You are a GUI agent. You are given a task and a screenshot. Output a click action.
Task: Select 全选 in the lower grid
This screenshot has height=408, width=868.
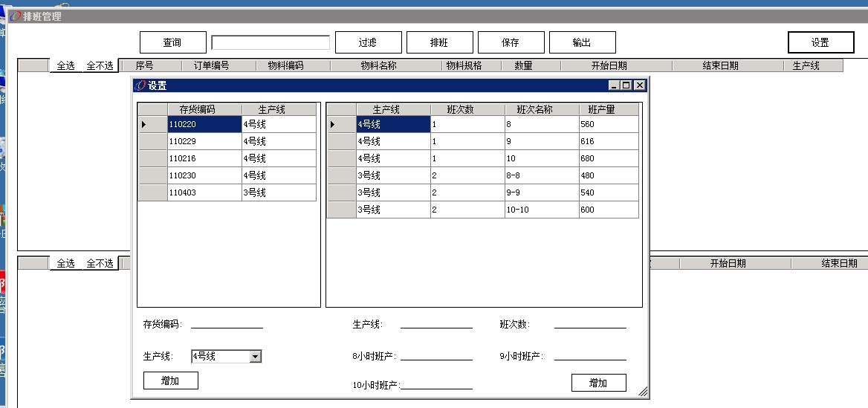tap(66, 264)
